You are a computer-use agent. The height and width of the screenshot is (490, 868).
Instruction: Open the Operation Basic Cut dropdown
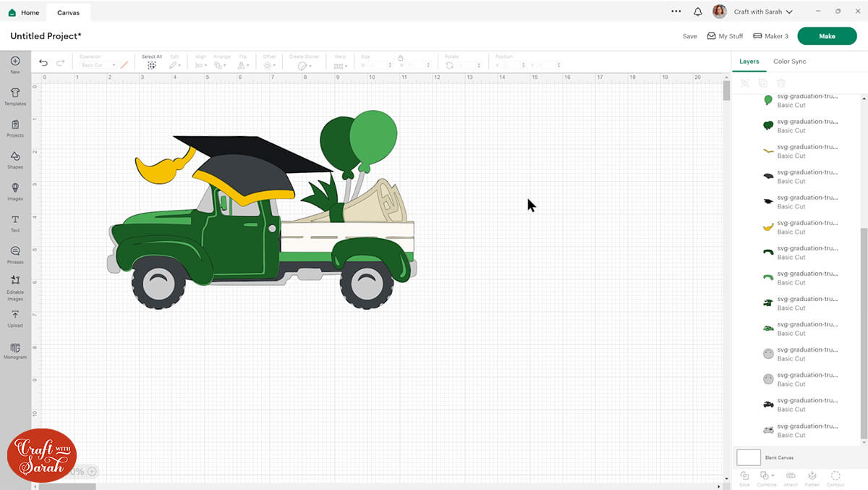pos(98,65)
